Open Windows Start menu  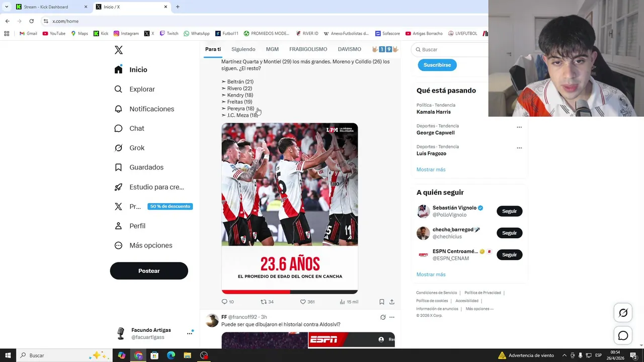pos(9,355)
